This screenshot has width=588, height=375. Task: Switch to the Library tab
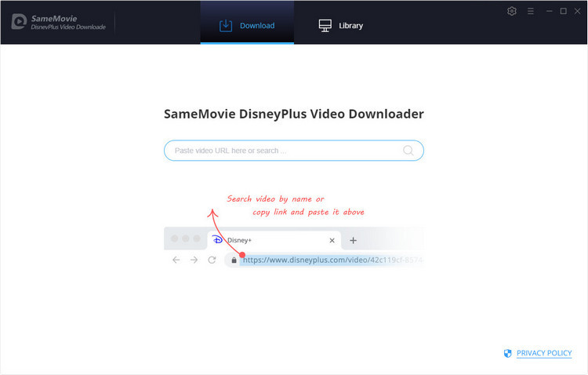point(340,26)
